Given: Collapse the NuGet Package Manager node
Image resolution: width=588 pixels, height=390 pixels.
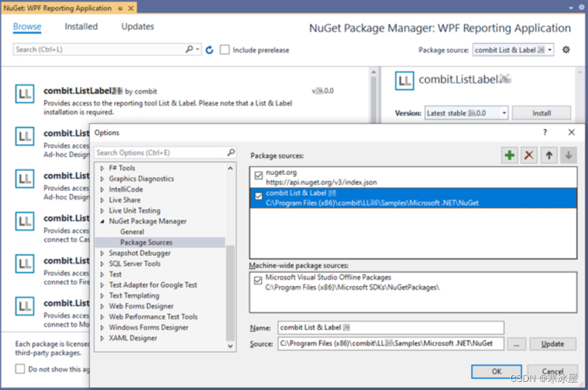Looking at the screenshot, I should (102, 221).
